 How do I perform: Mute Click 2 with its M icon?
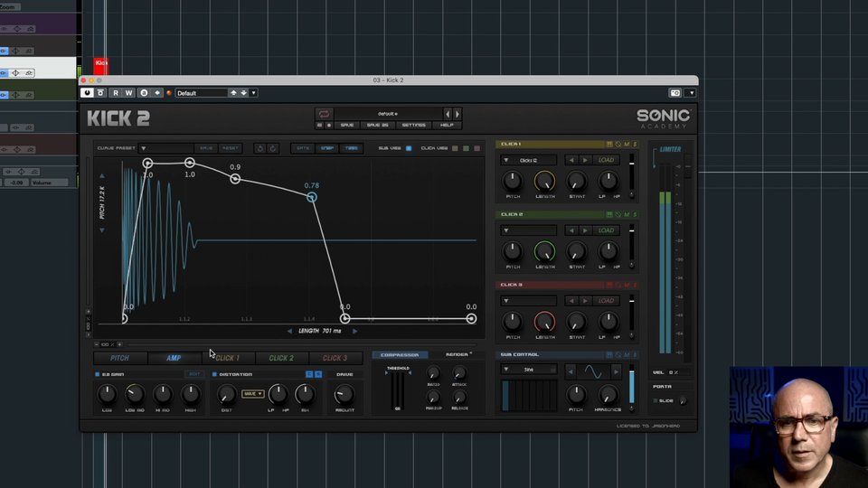[627, 215]
